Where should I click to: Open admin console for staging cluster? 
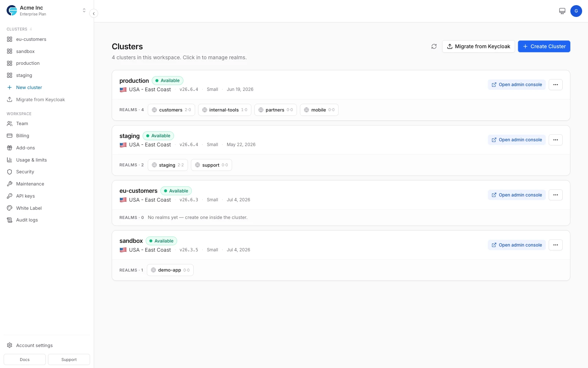pyautogui.click(x=517, y=140)
